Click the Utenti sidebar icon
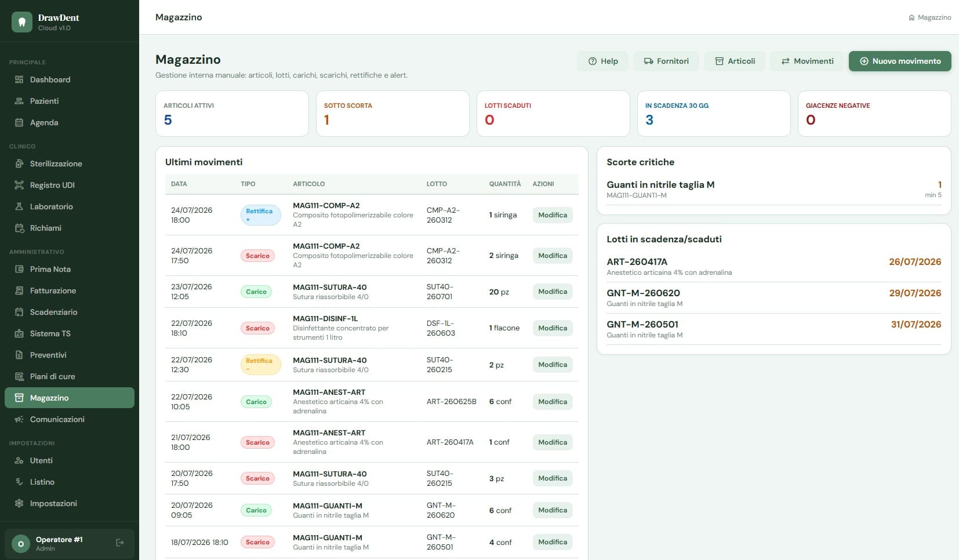 (x=19, y=460)
